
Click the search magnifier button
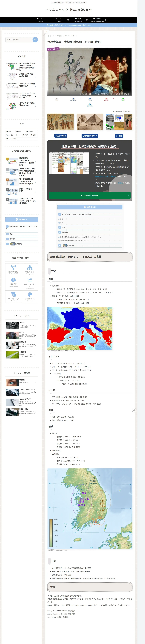(x=35, y=39)
